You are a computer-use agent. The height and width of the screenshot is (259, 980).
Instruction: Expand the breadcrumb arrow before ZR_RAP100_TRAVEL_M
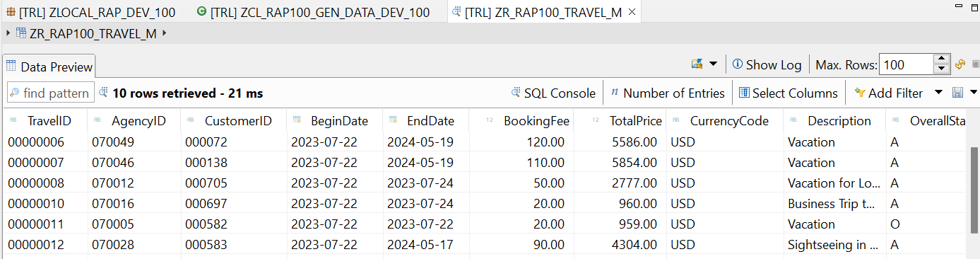[8, 33]
